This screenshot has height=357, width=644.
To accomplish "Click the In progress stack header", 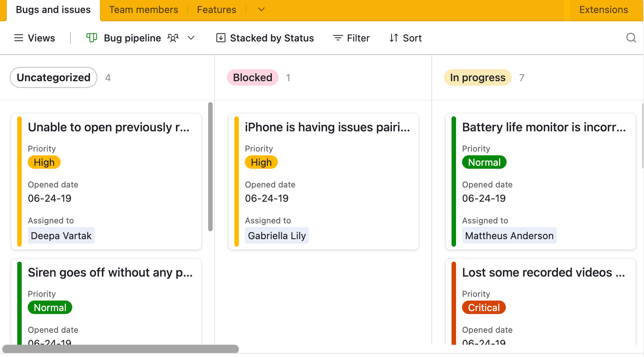I will 478,77.
